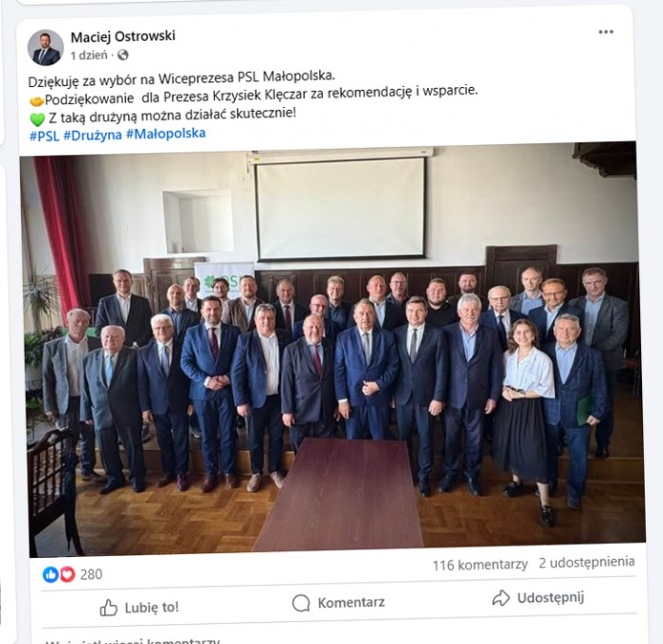Viewport: 663px width, 644px height.
Task: Click the 1 dzień timestamp
Action: pyautogui.click(x=89, y=55)
